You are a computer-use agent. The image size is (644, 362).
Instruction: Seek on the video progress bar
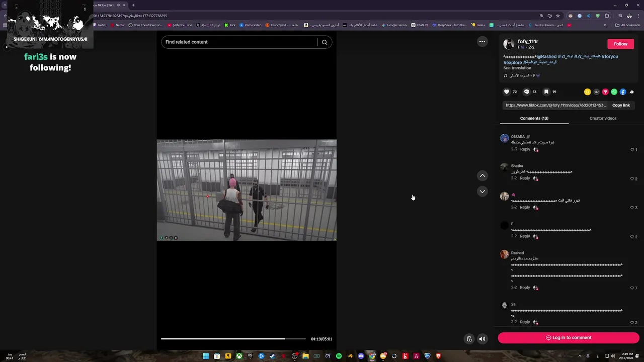[233, 339]
